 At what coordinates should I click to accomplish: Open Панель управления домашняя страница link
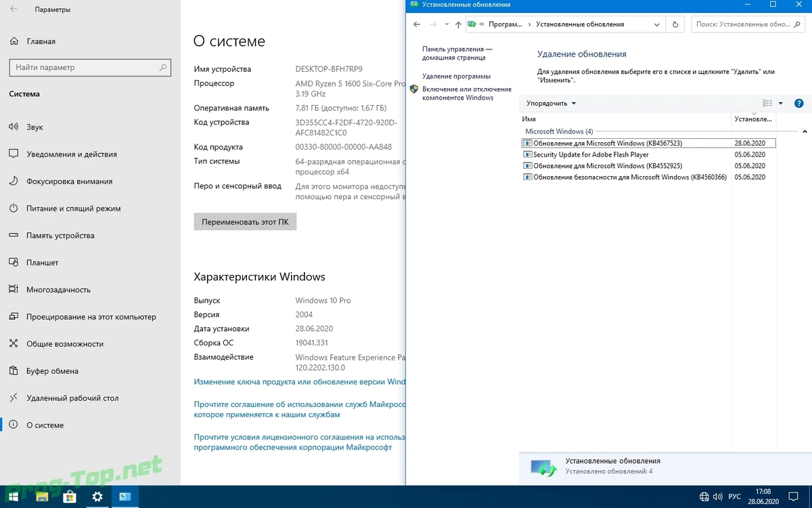[457, 54]
